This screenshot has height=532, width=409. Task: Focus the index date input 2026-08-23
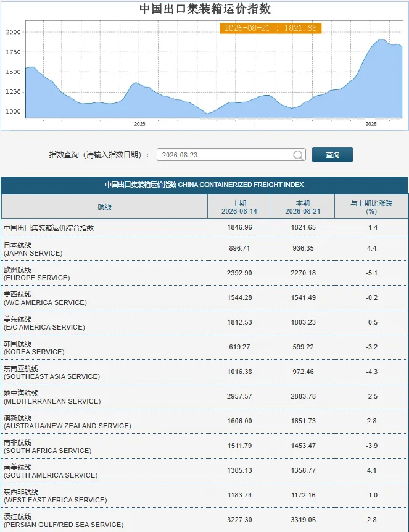231,155
